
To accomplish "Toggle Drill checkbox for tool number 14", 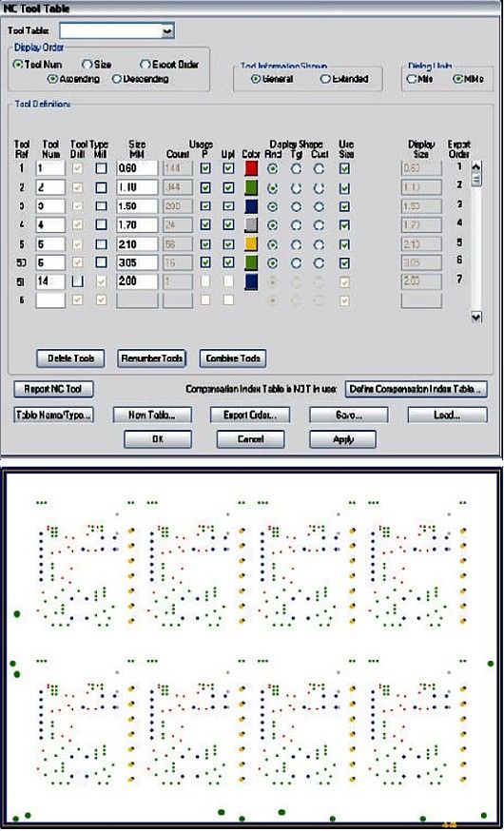I will coord(77,281).
